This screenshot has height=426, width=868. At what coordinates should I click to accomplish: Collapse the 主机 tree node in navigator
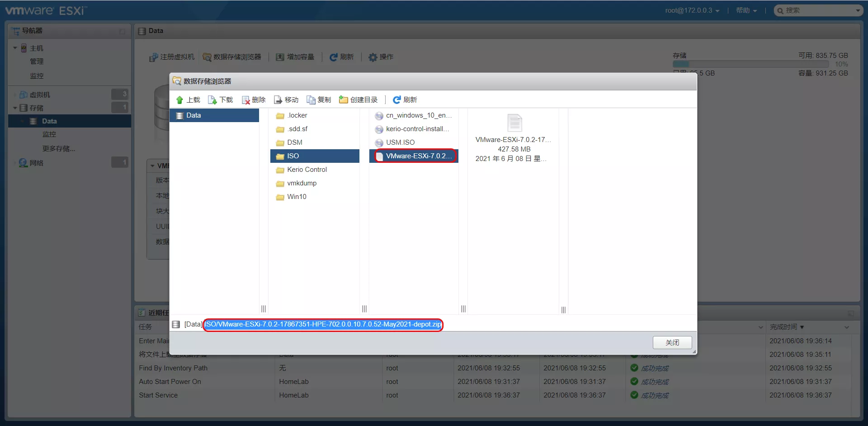(x=15, y=48)
